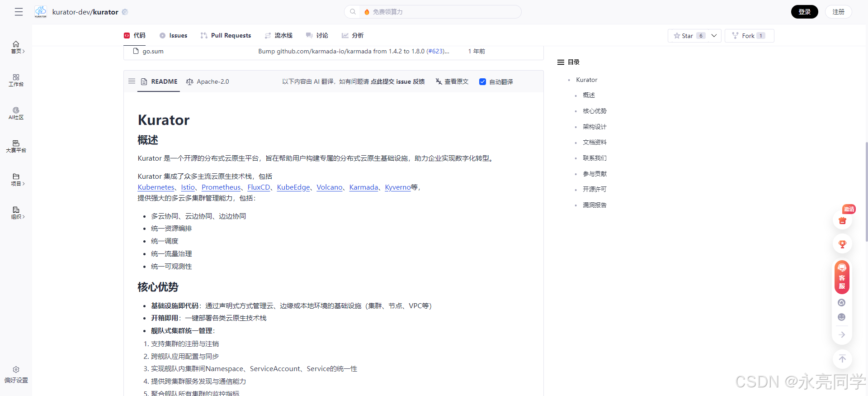The width and height of the screenshot is (868, 396).
Task: Open the AI社区 sidebar item
Action: point(16,113)
